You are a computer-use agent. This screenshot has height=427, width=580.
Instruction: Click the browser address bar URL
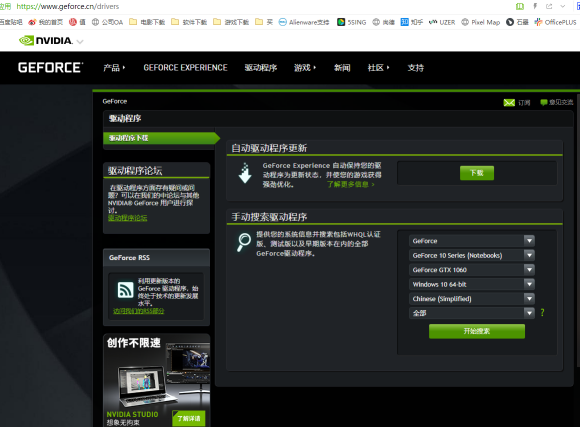point(68,6)
